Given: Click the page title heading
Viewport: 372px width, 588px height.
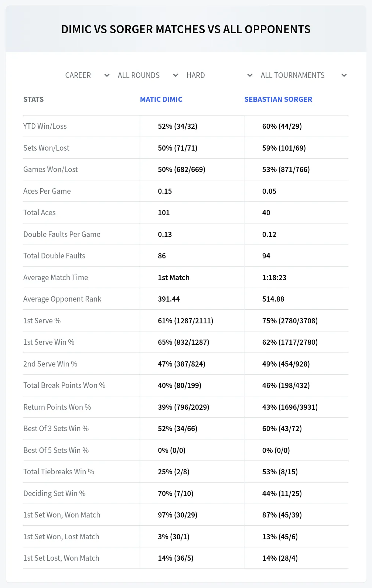Looking at the screenshot, I should [186, 29].
